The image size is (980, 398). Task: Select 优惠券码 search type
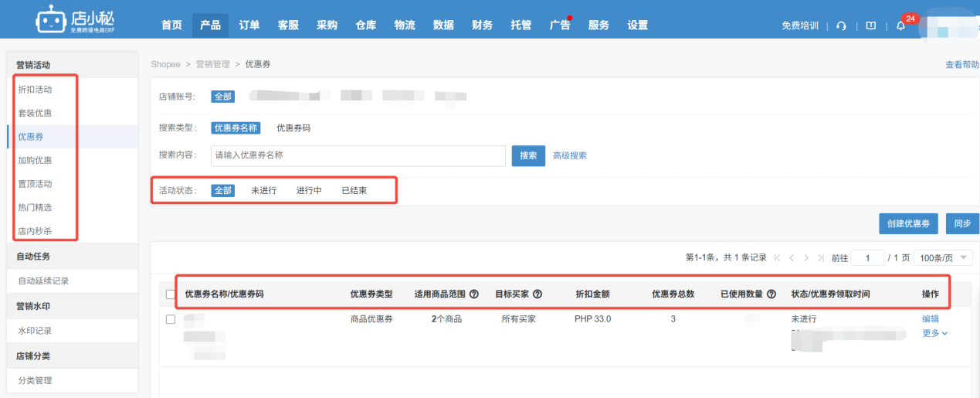pyautogui.click(x=293, y=128)
